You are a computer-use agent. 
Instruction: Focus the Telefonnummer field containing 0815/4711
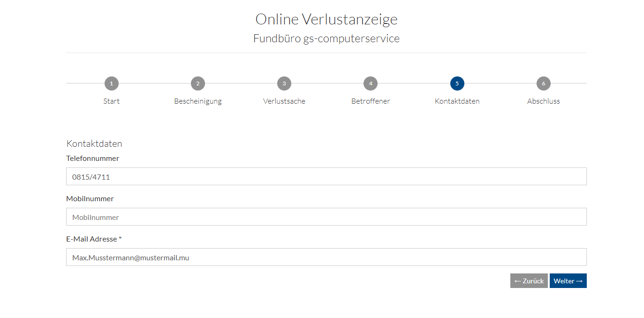(326, 177)
